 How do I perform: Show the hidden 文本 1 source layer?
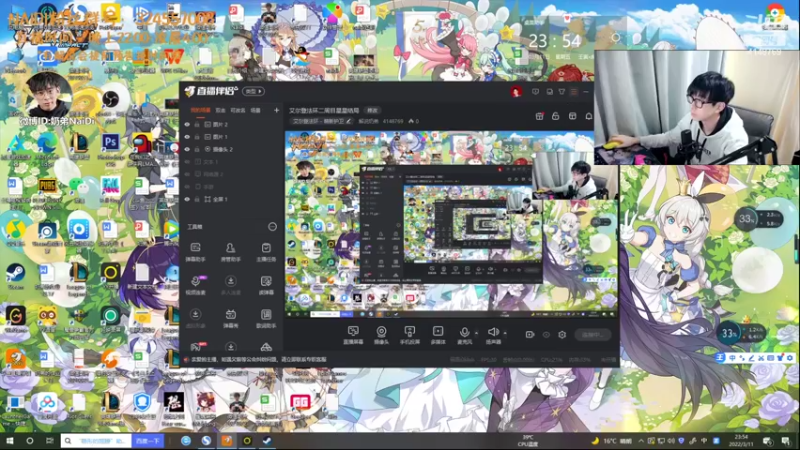[187, 162]
